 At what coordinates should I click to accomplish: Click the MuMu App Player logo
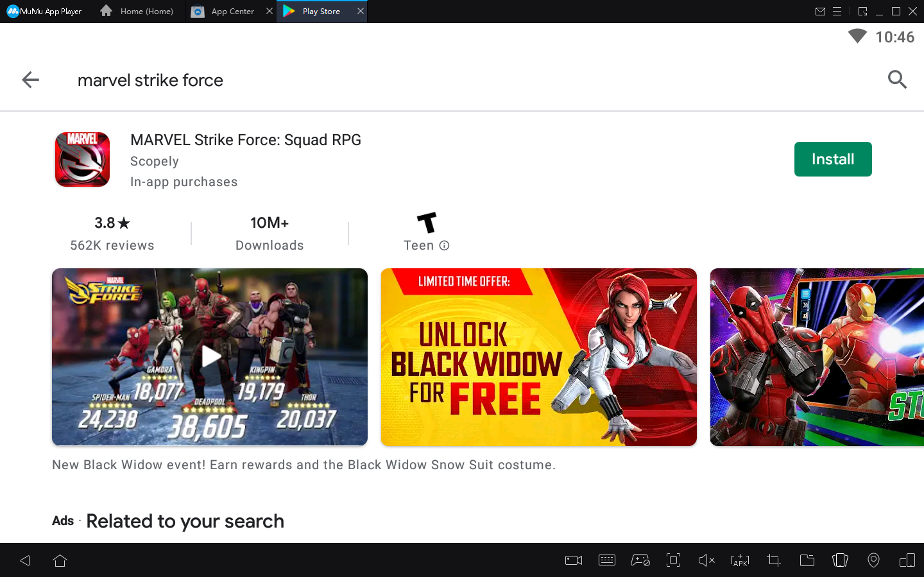point(44,12)
